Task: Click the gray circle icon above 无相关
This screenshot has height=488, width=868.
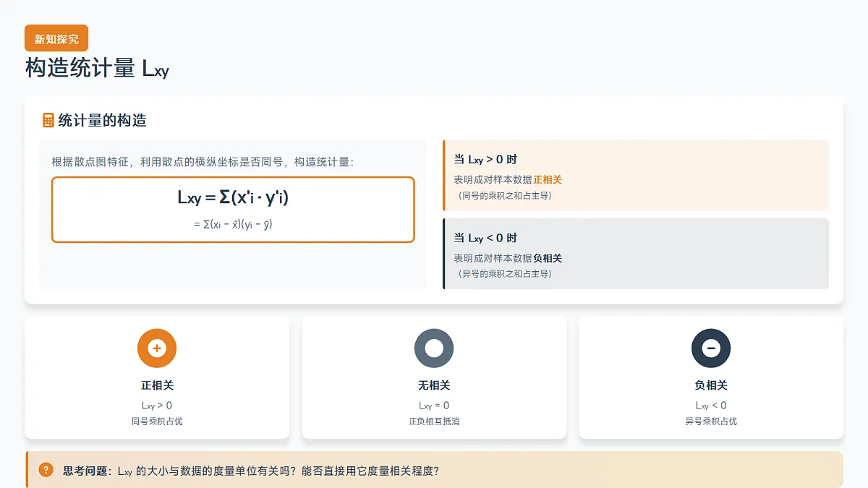Action: (x=434, y=348)
